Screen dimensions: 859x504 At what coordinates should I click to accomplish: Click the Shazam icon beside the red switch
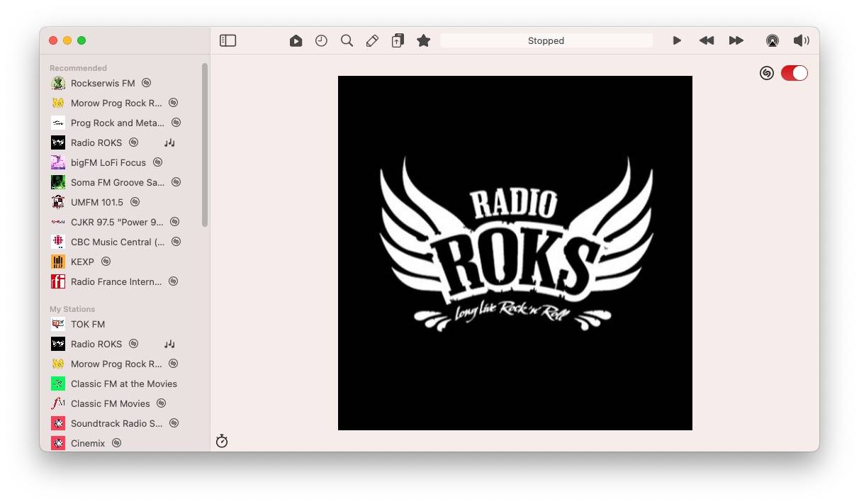(767, 73)
